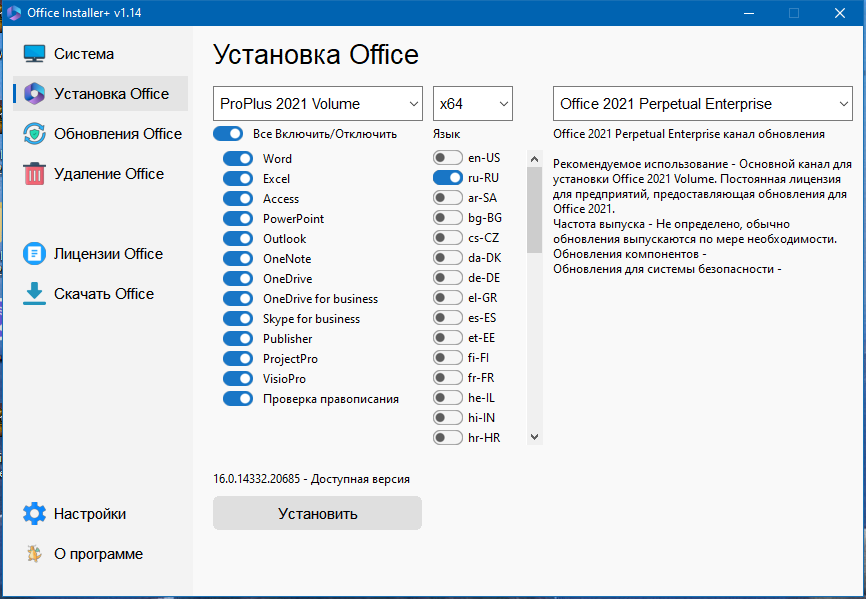Click the shield icon for Обновления Office
The width and height of the screenshot is (866, 599).
coord(35,134)
